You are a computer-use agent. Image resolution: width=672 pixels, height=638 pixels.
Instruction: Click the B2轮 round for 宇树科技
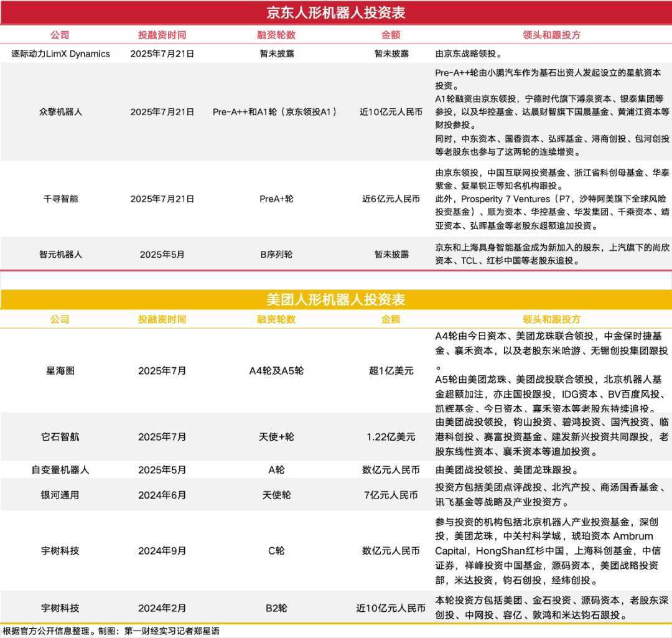[x=276, y=608]
